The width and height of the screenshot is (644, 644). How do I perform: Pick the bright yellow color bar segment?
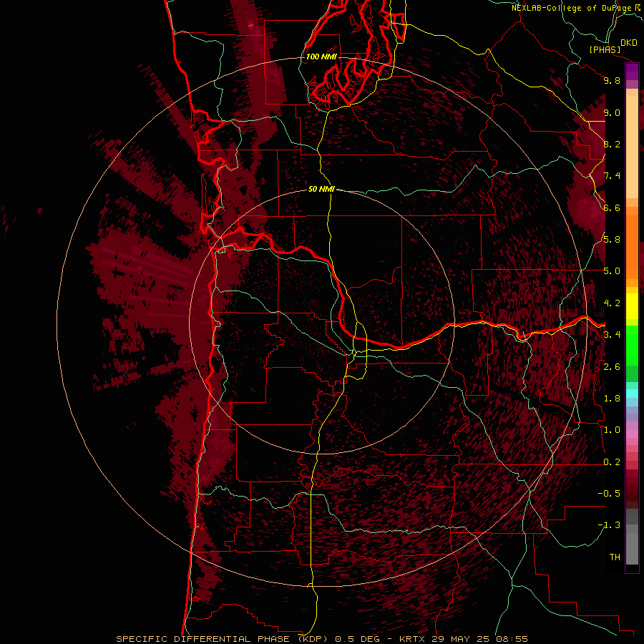pos(632,306)
